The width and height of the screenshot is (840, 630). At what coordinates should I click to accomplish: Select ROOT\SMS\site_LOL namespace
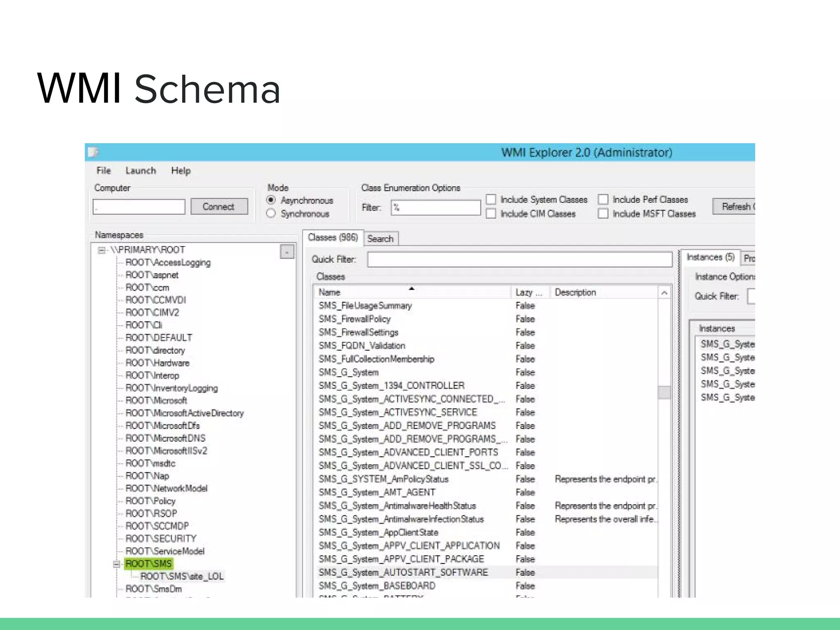[x=182, y=576]
